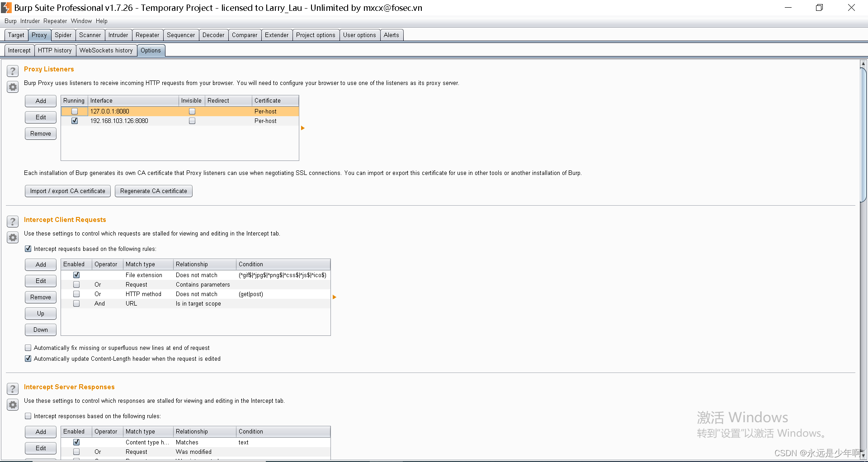
Task: Open the HTTP history sub-tab
Action: 55,50
